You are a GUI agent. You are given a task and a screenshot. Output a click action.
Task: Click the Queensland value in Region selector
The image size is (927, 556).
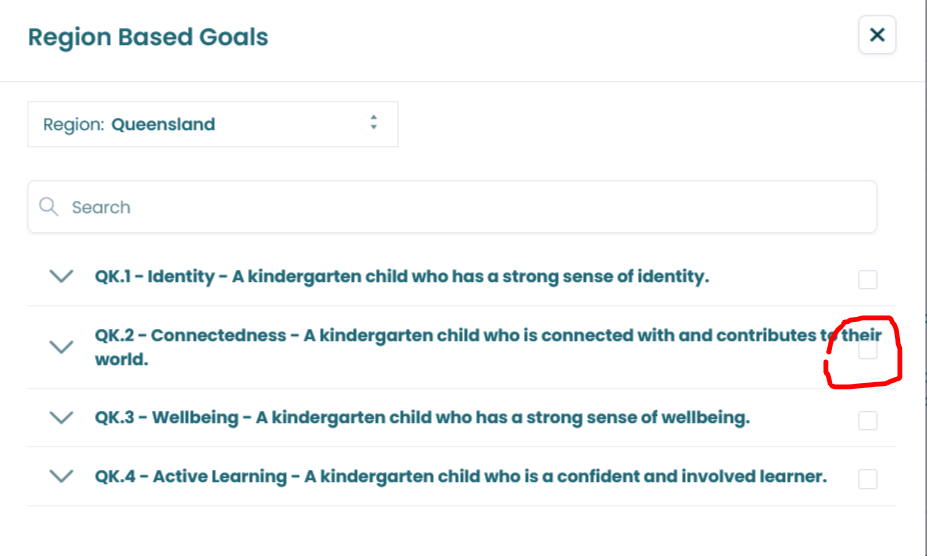coord(163,125)
